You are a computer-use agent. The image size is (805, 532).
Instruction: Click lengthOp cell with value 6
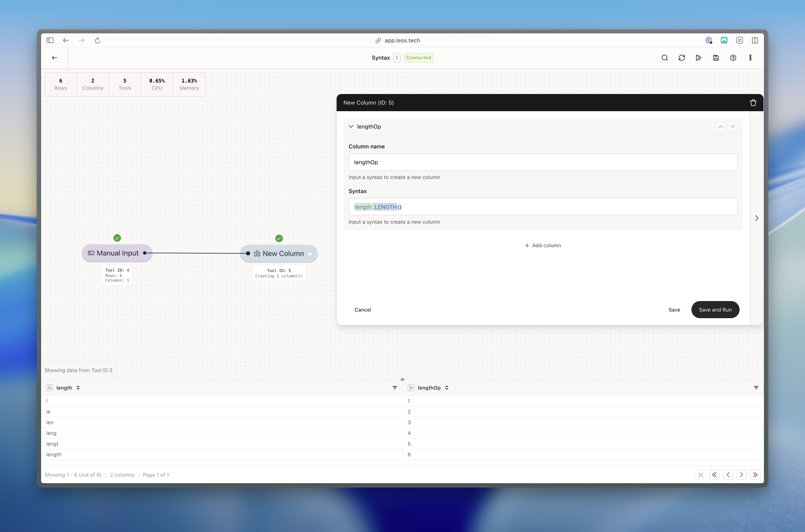coord(583,455)
